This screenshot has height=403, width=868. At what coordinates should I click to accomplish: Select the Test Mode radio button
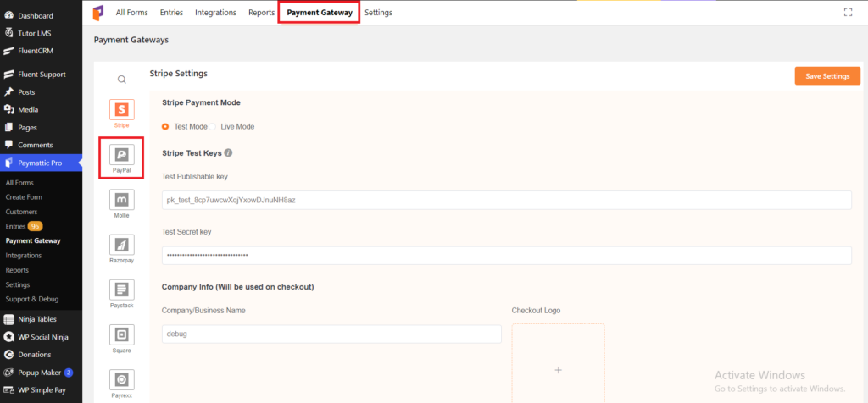click(x=165, y=127)
